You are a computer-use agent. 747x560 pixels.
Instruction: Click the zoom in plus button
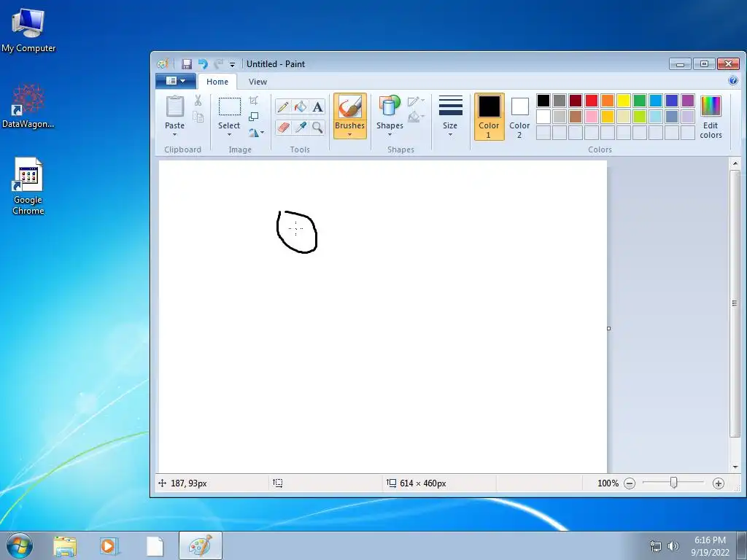coord(719,483)
